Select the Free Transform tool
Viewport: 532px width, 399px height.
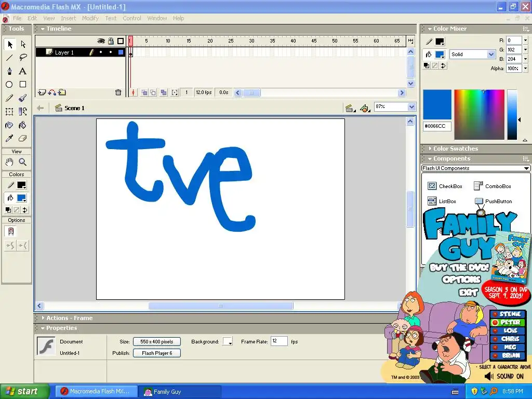coord(9,112)
